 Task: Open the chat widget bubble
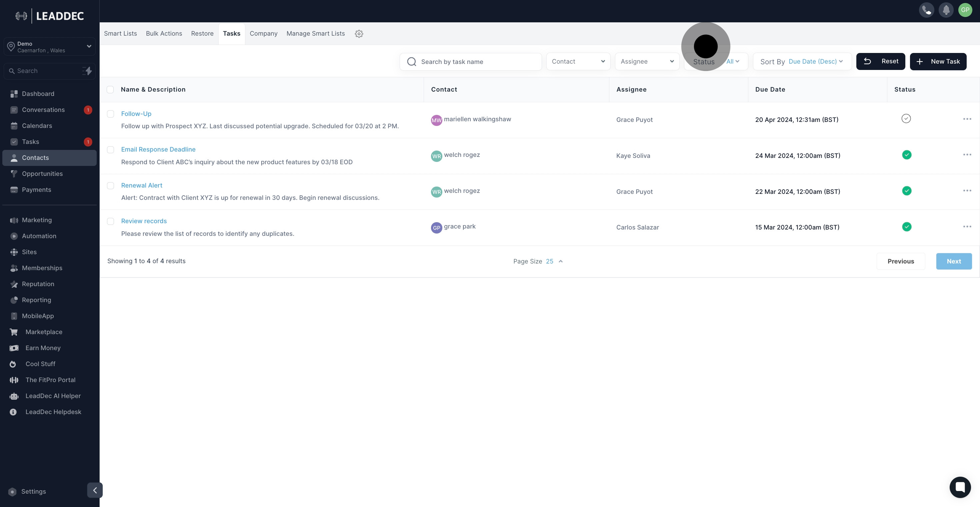[x=960, y=487]
